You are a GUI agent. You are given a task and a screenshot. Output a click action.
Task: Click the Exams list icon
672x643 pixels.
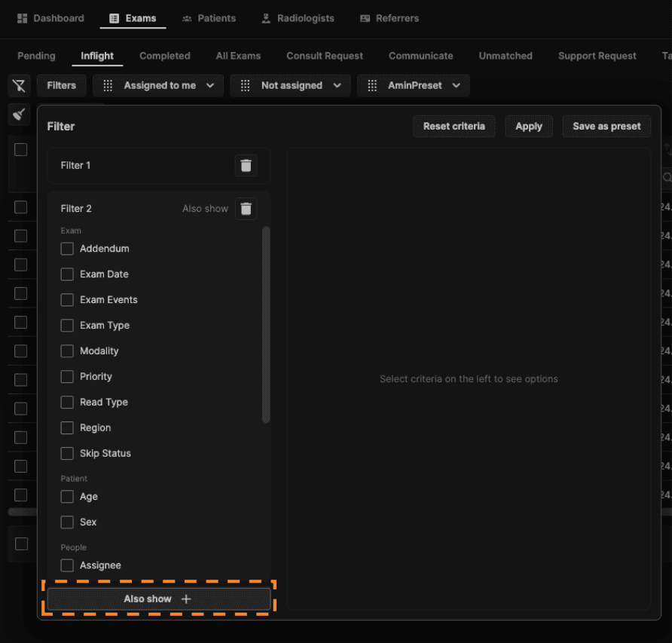coord(114,18)
